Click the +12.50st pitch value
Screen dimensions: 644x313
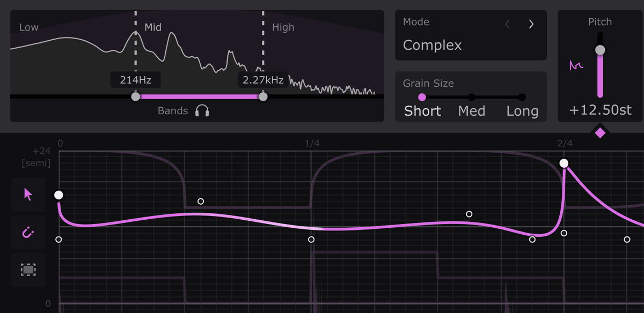click(x=600, y=109)
